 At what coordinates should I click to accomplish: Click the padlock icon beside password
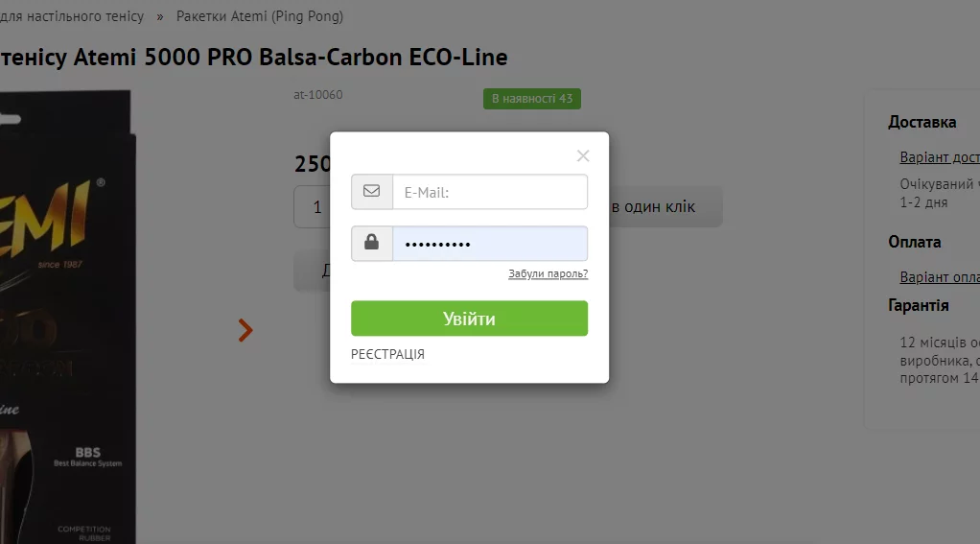coord(372,244)
